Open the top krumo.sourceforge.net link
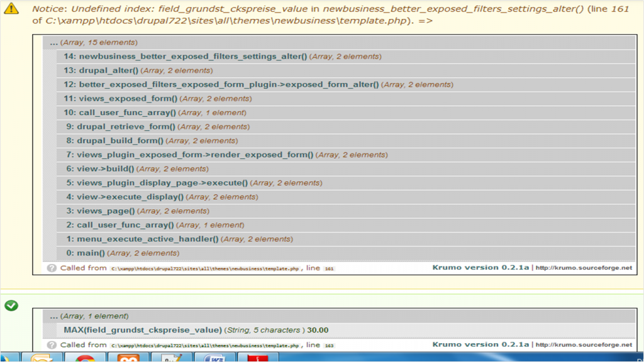 tap(584, 268)
